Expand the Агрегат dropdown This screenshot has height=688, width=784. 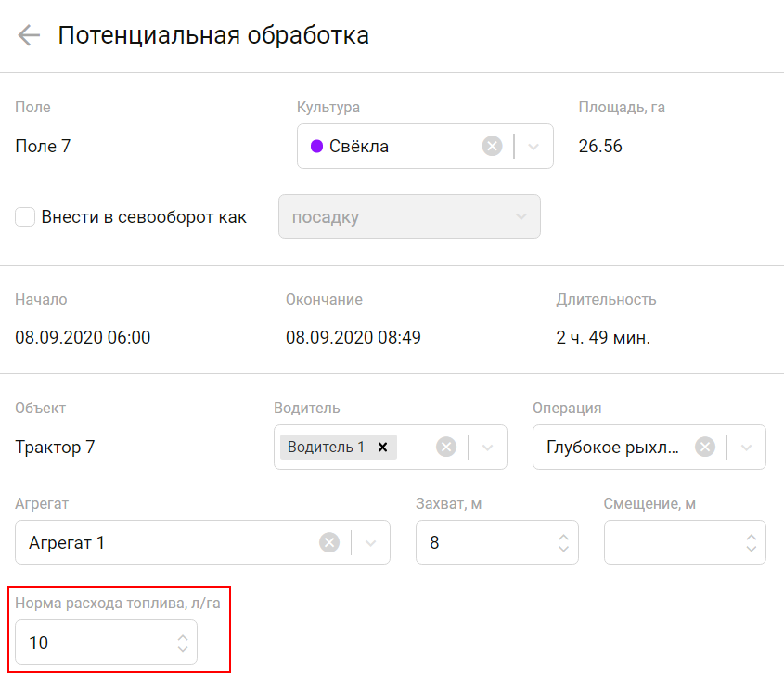pos(370,542)
